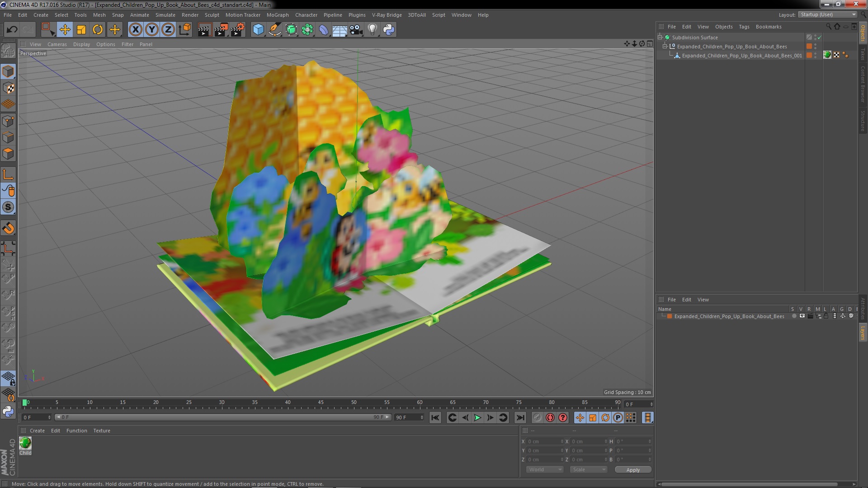Toggle Subdivision Surface enable checkmark
This screenshot has height=488, width=868.
[820, 38]
